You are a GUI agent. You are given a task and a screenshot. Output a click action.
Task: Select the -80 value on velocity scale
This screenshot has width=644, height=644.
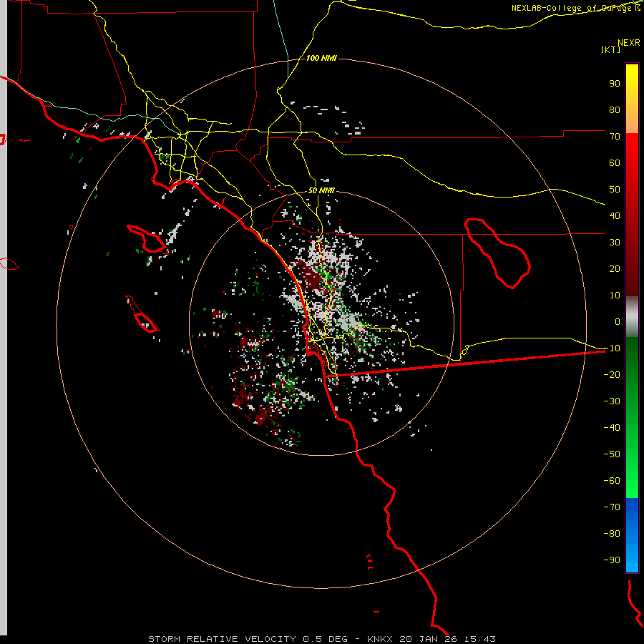(x=612, y=534)
